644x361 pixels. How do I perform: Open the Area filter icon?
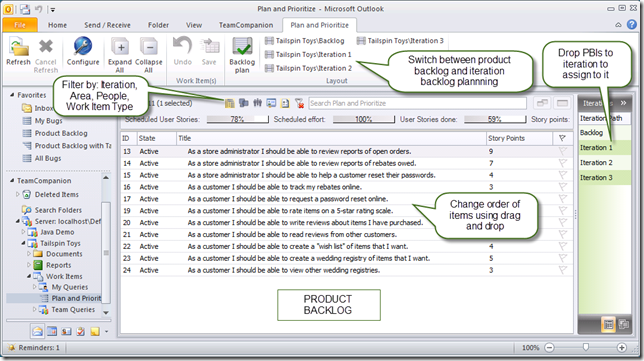tap(244, 103)
